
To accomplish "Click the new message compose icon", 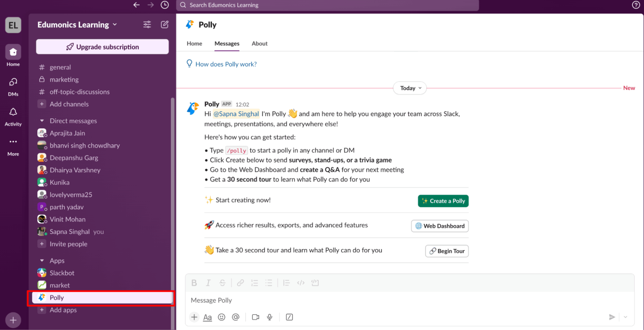I will [165, 24].
